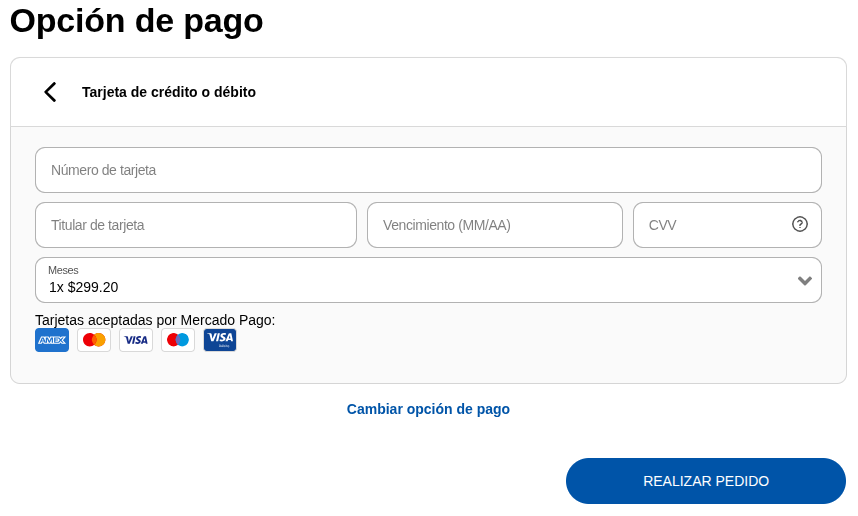Click into the Titular de tarjeta field

point(196,225)
